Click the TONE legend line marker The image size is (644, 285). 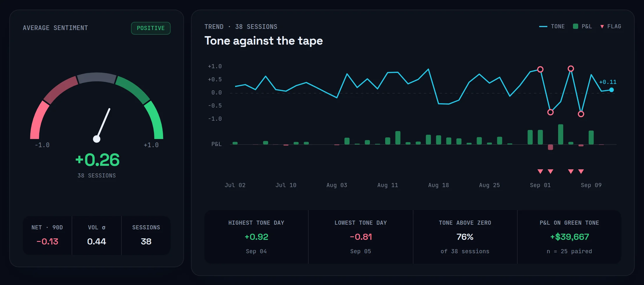[x=543, y=27]
